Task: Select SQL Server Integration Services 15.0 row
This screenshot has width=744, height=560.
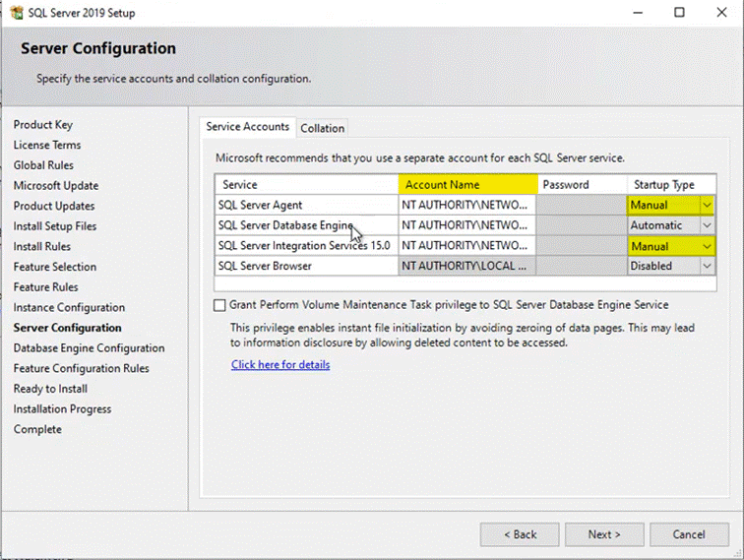Action: coord(306,246)
